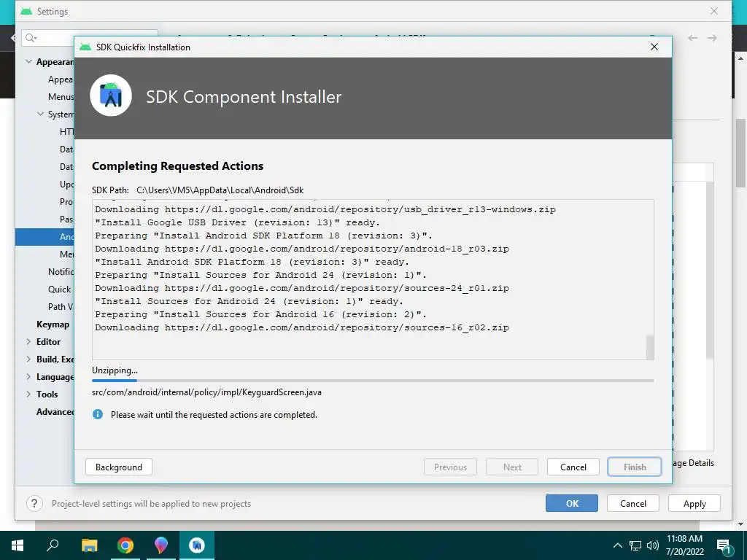Open Windows notification center

click(724, 547)
